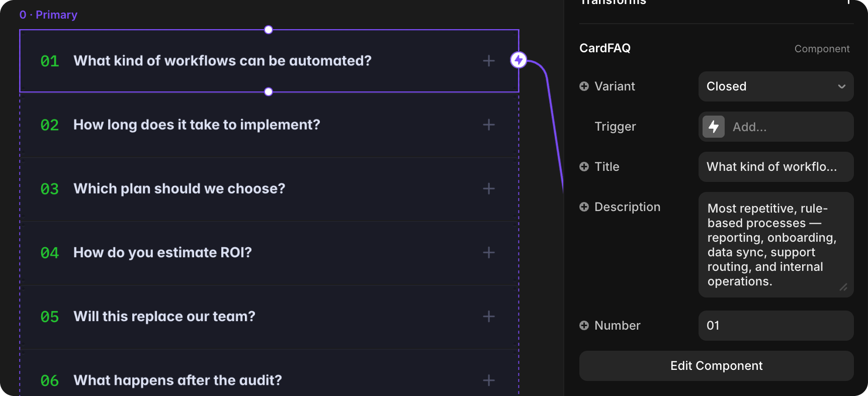Viewport: 868px width, 396px height.
Task: Expand the 'How long does it take' plus icon
Action: click(x=489, y=125)
